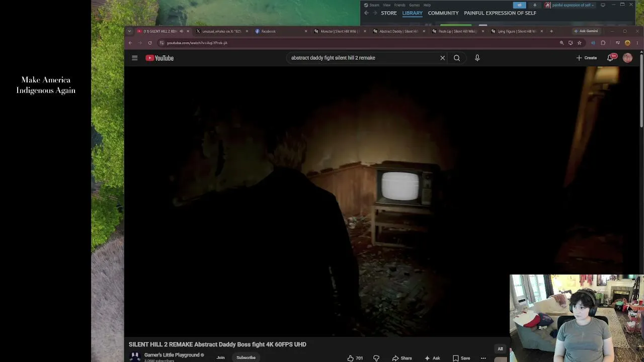Open the new tab plus button in Chrome
Screen dimensions: 644x362
point(551,31)
